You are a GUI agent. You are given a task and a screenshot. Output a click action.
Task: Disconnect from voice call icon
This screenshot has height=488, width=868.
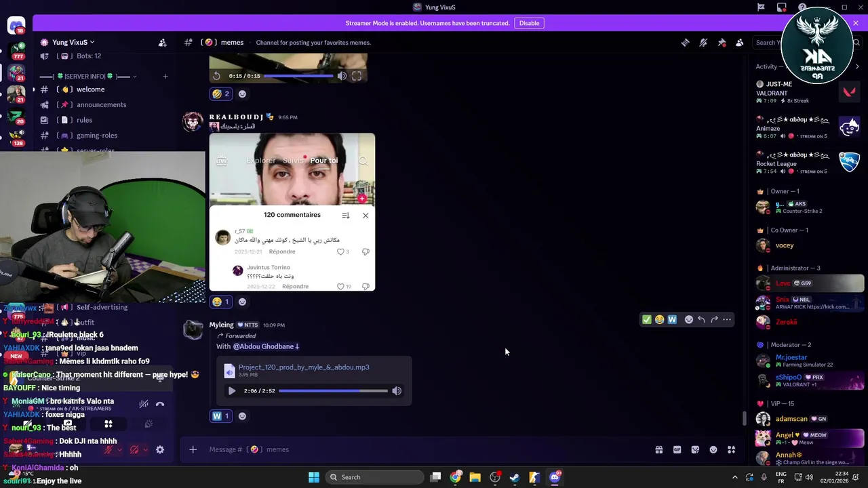click(x=160, y=404)
